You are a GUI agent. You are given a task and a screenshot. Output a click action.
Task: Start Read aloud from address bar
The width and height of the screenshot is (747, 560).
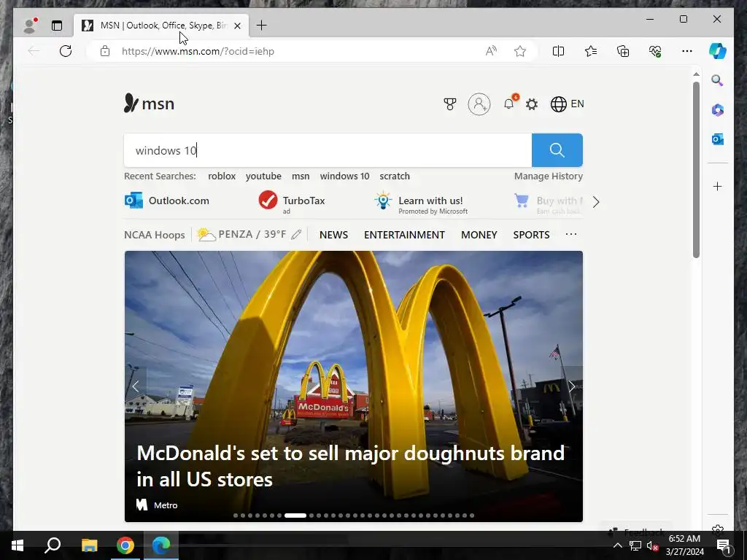pyautogui.click(x=491, y=51)
